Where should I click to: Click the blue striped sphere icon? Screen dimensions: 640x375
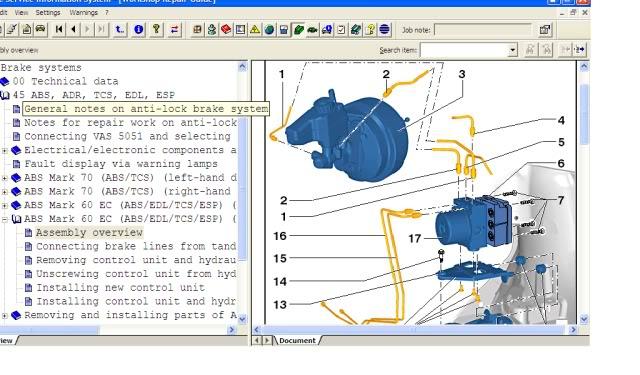point(384,30)
